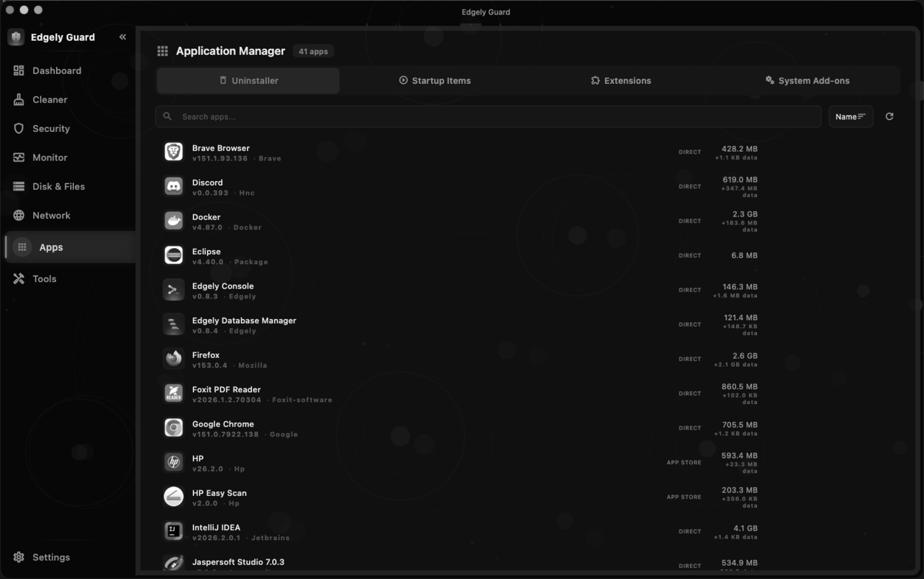Click the Foxit PDF Reader icon
This screenshot has height=579, width=924.
click(174, 393)
